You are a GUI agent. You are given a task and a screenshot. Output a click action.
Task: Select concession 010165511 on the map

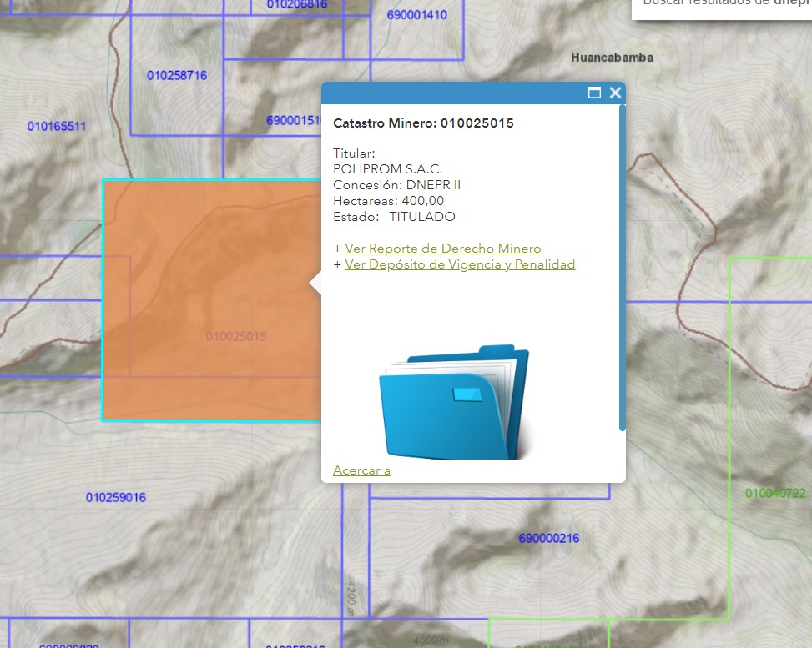point(57,127)
